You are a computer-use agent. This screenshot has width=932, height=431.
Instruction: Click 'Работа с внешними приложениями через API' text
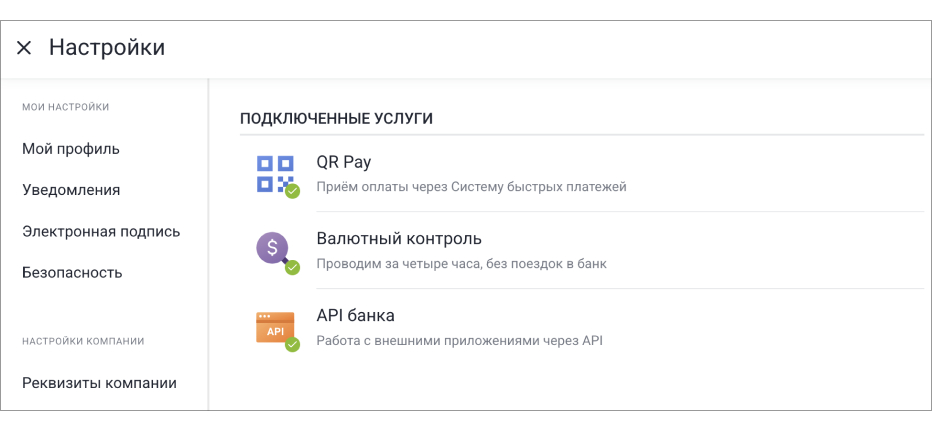point(459,341)
